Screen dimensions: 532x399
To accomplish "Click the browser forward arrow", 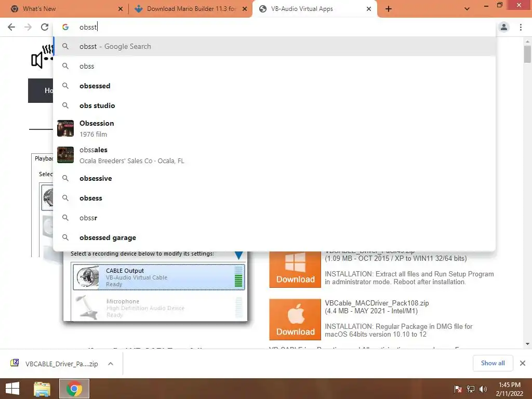I will click(28, 27).
